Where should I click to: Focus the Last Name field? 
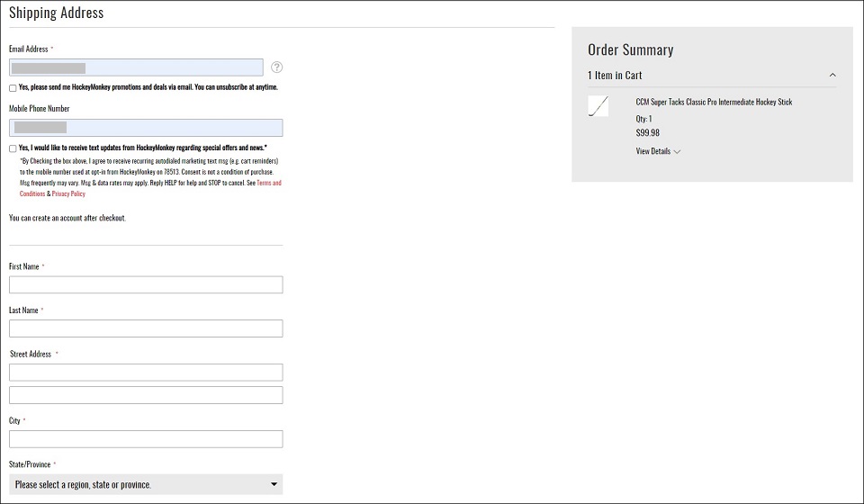tap(146, 328)
